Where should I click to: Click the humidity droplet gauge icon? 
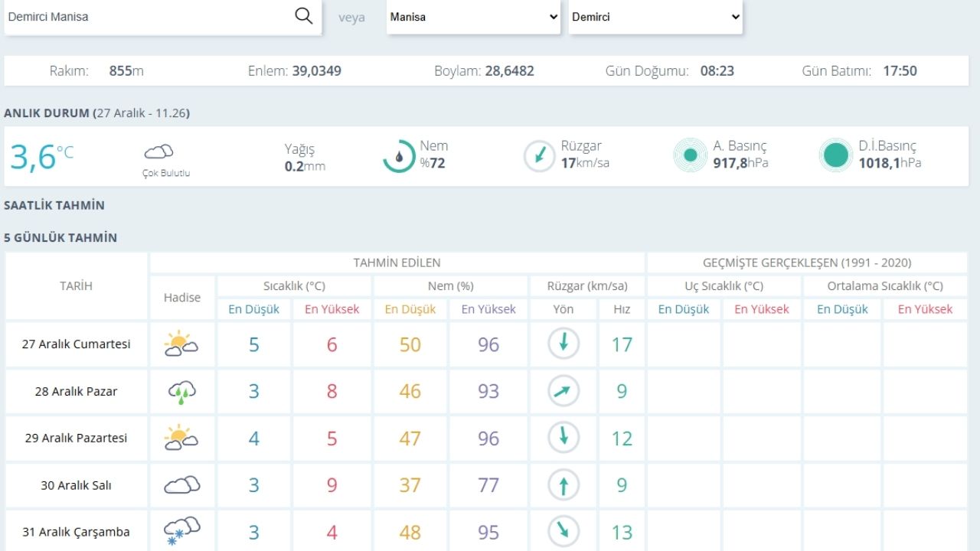(399, 156)
